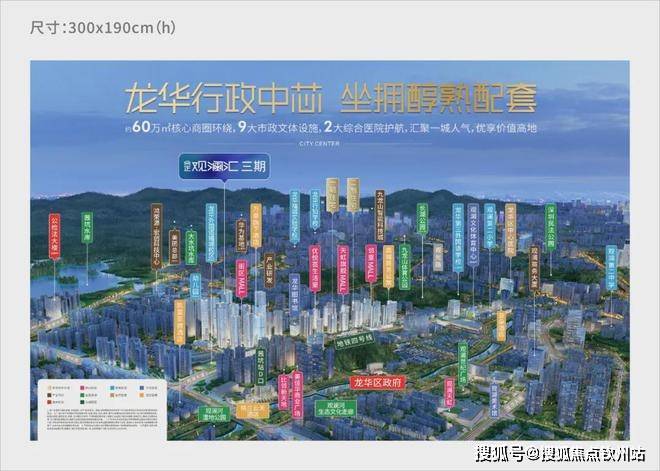Select the brown 产业研发 tag
Viewport: 660px width, 471px height.
point(269,270)
